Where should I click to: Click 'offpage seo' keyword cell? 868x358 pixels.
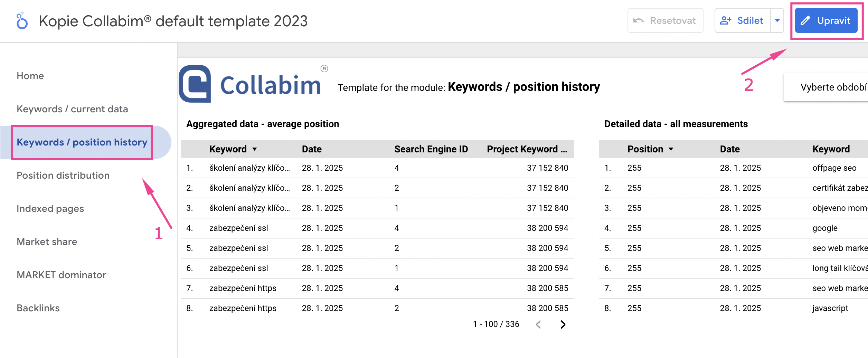[x=834, y=168]
